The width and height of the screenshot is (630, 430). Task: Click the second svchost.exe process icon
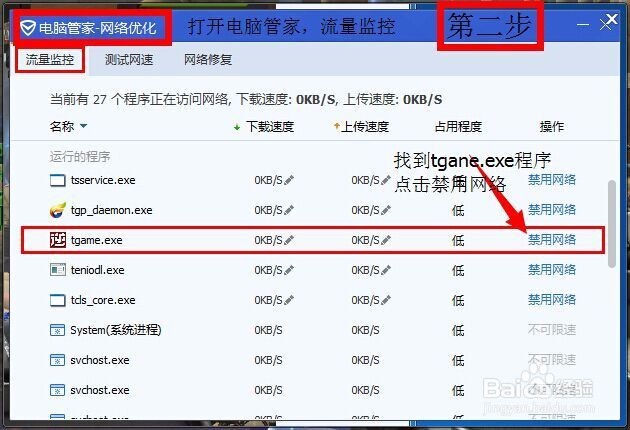(57, 390)
